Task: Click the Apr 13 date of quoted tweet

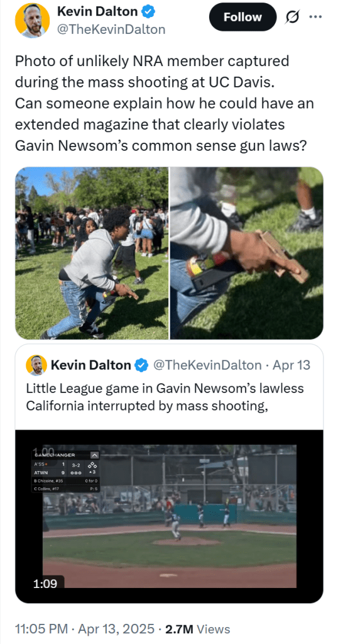Action: click(x=292, y=365)
